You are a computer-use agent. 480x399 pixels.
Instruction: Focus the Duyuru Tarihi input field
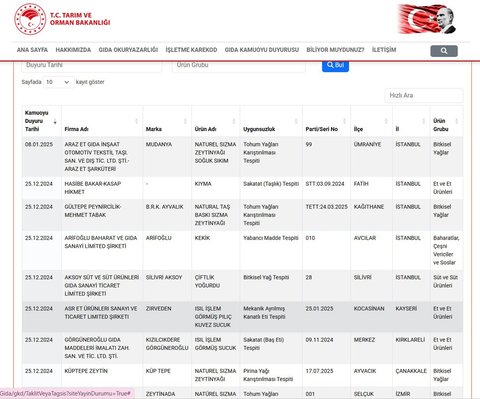[92, 66]
